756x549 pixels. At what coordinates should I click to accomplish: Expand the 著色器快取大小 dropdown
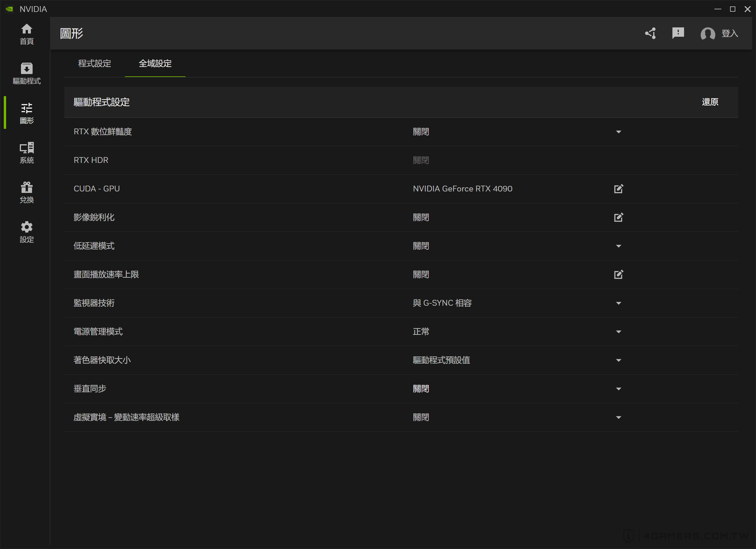tap(618, 360)
